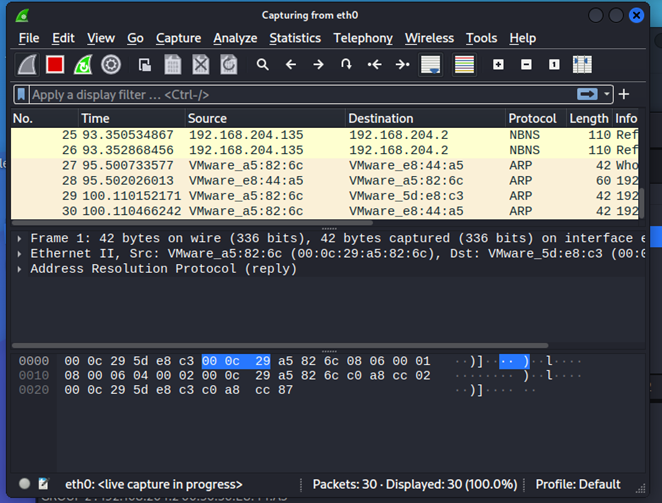The height and width of the screenshot is (503, 662).
Task: Stop the running packet capture
Action: 55,65
